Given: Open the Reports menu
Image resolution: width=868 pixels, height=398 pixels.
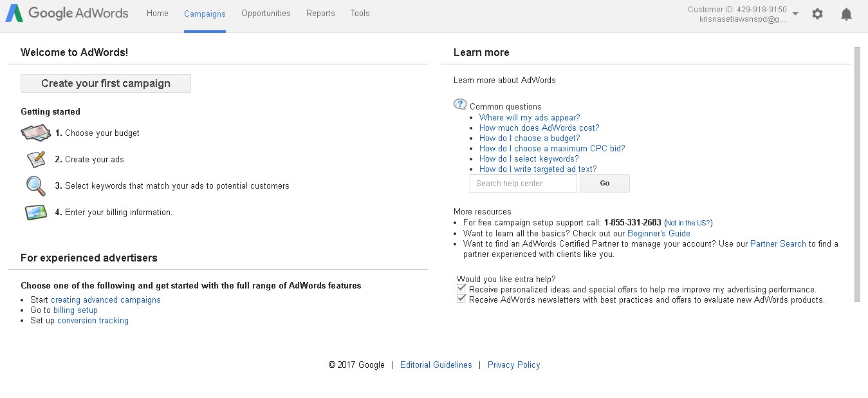Looking at the screenshot, I should [x=320, y=14].
